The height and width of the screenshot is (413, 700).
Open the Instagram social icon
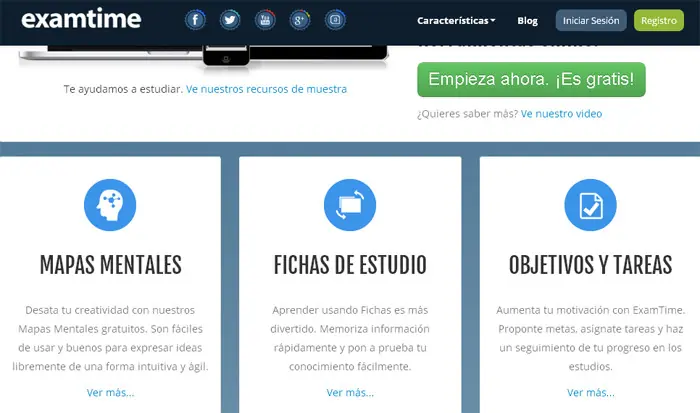pos(335,20)
